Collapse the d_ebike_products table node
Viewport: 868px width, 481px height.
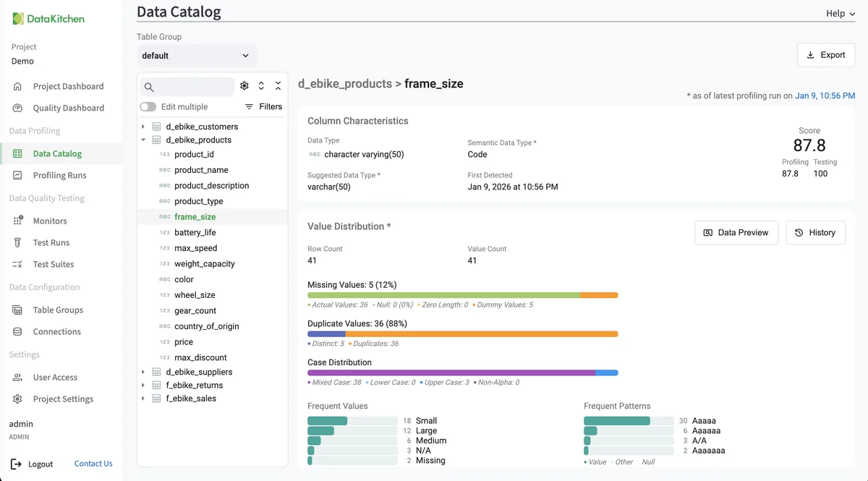(x=143, y=140)
